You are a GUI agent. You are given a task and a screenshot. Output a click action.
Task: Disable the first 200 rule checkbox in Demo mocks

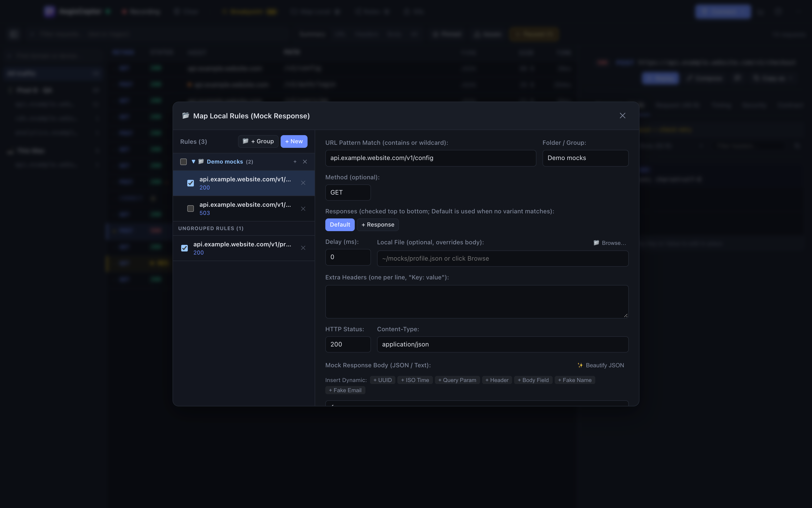pos(191,183)
